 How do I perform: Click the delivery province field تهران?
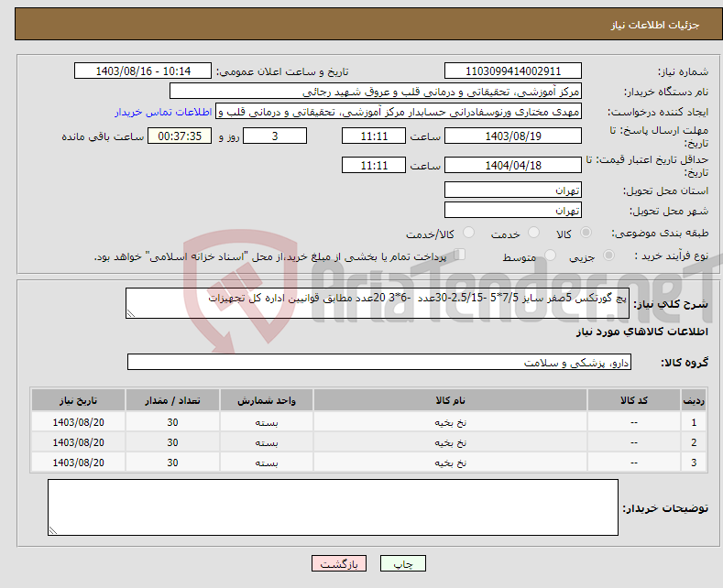tap(513, 190)
